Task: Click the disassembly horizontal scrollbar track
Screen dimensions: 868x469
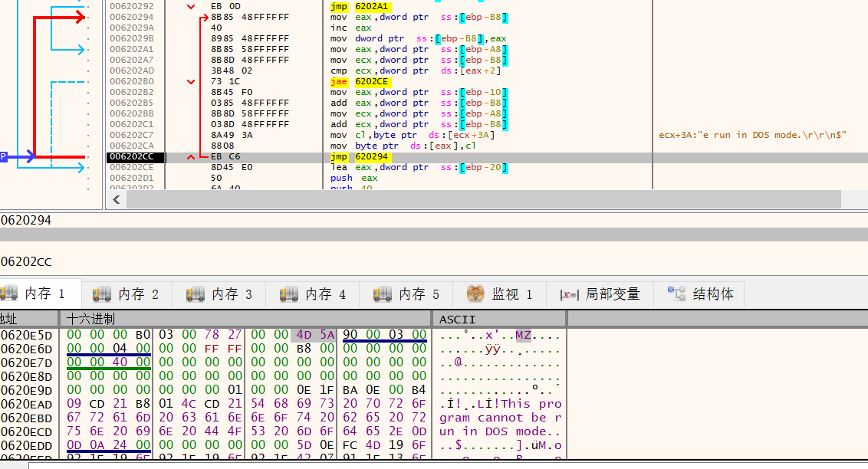Action: [x=483, y=200]
